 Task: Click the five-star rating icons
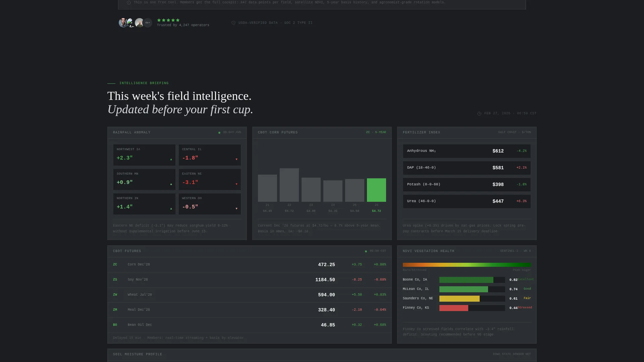pyautogui.click(x=168, y=20)
